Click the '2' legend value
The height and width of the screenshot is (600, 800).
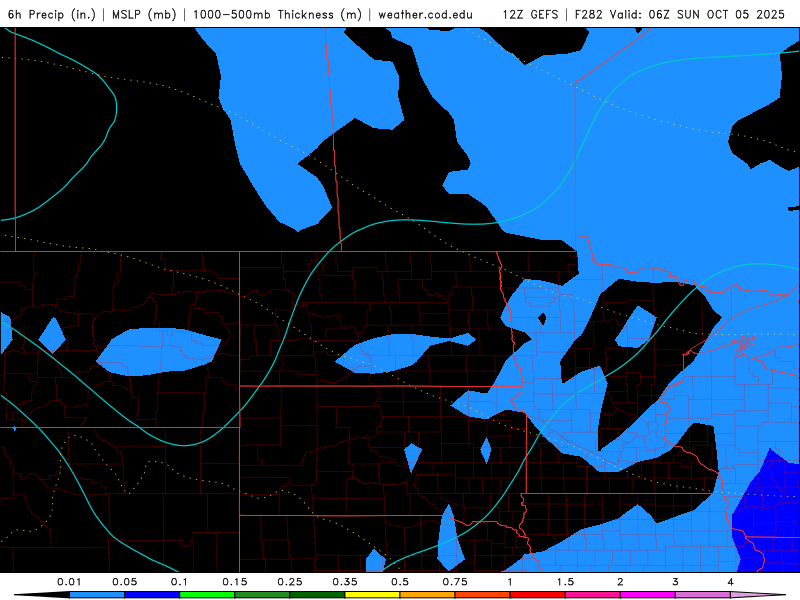[620, 582]
